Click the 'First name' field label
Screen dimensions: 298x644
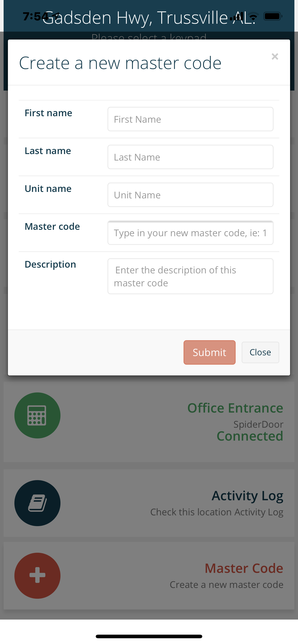click(48, 113)
